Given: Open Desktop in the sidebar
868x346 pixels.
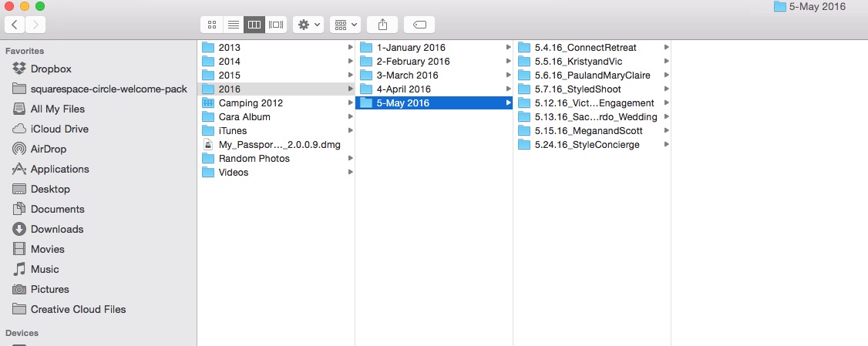Looking at the screenshot, I should 50,189.
